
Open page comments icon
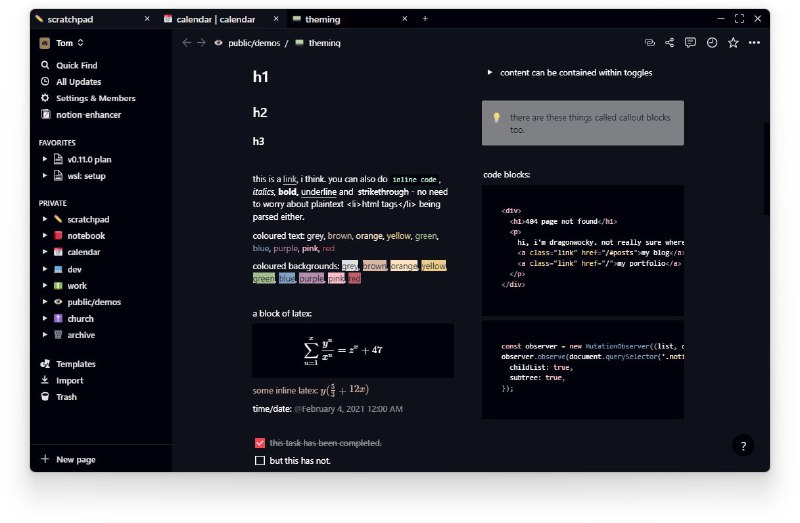690,43
